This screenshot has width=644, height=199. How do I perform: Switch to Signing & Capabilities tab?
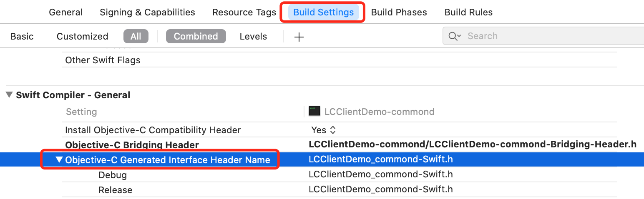point(147,12)
